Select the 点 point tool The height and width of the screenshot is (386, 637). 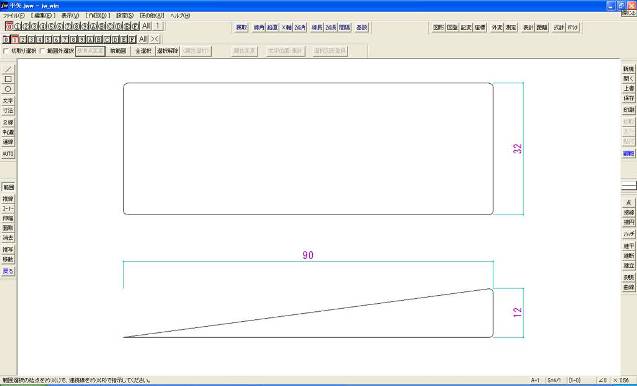pos(628,203)
